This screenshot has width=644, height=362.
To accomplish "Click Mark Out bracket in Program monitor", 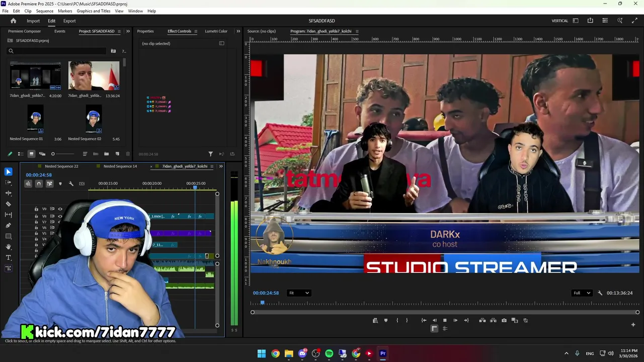I will point(407,320).
